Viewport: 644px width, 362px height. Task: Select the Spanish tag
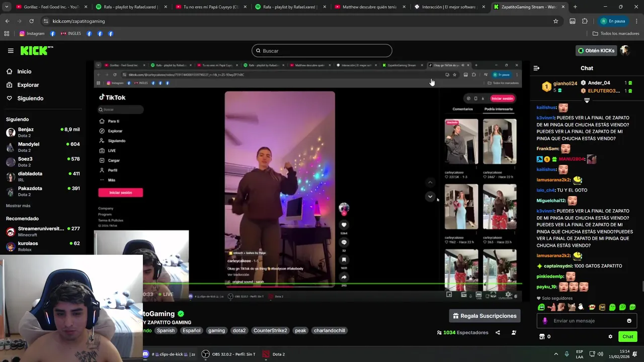[166, 330]
